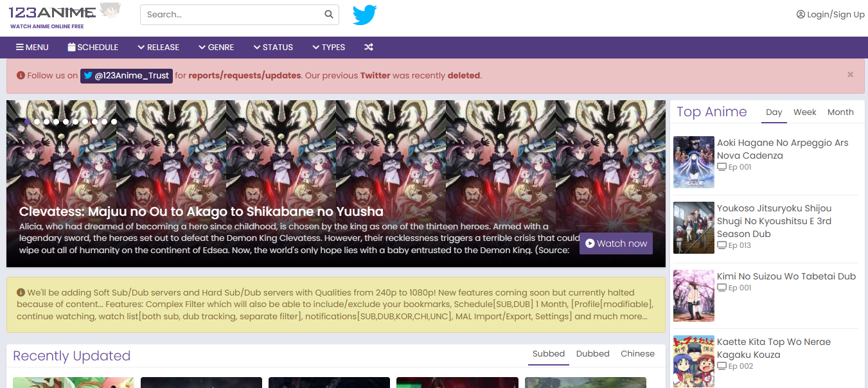Click the search magnifier icon
Screen dimensions: 868x388
[329, 14]
